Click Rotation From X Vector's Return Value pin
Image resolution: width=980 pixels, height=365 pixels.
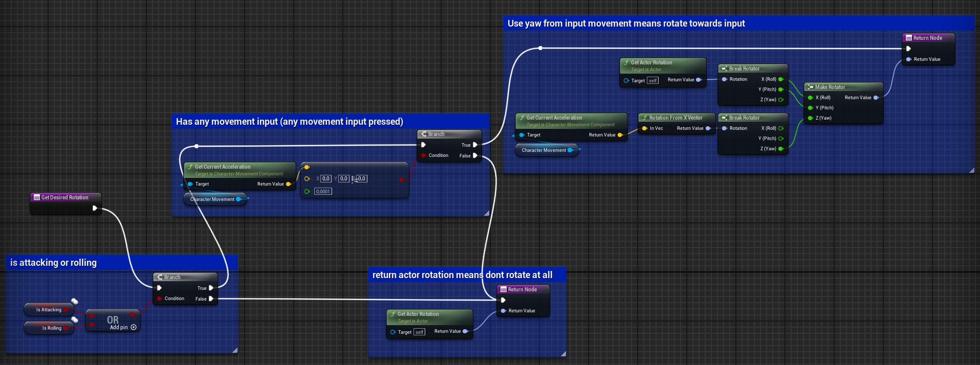[x=708, y=128]
